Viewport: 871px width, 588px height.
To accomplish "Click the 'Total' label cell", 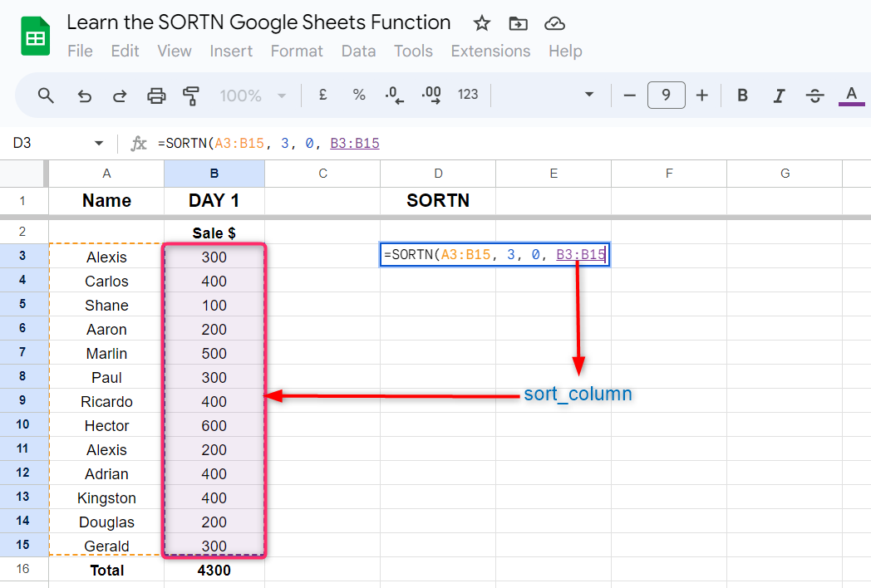I will (x=106, y=571).
